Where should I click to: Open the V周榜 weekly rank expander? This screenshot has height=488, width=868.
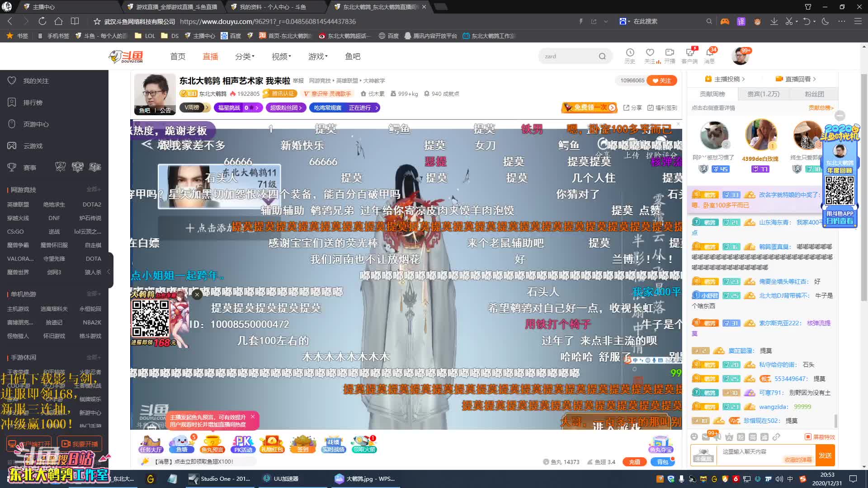(x=195, y=108)
